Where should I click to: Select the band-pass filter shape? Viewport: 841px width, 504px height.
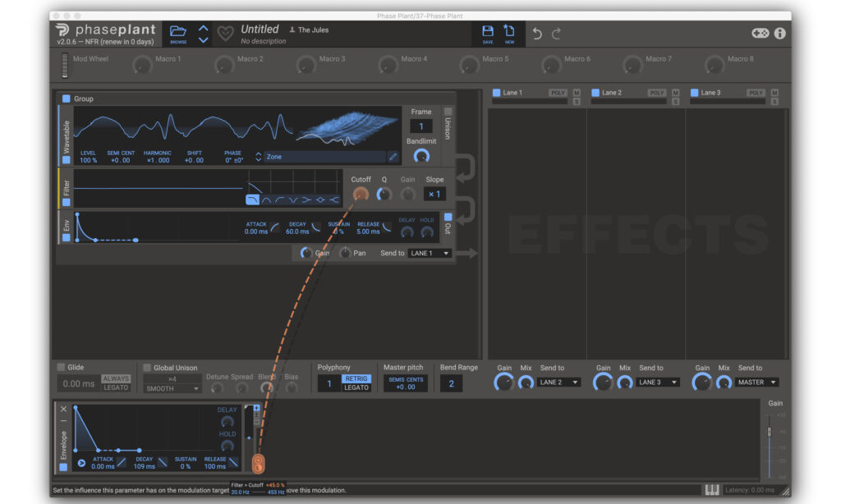click(266, 200)
